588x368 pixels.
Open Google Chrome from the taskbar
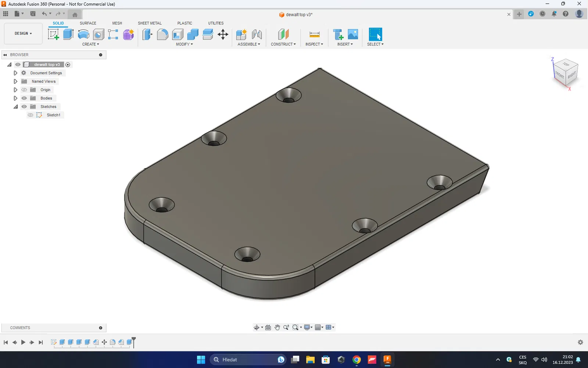356,360
